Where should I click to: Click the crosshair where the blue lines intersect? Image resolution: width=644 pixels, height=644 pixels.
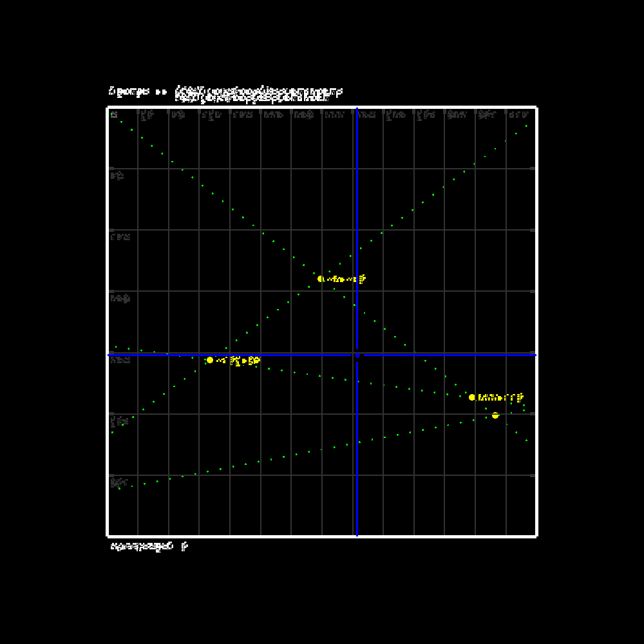point(357,355)
